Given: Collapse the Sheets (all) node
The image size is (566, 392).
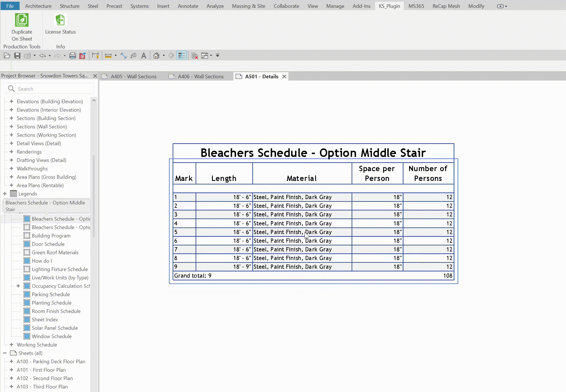Looking at the screenshot, I should click(5, 353).
